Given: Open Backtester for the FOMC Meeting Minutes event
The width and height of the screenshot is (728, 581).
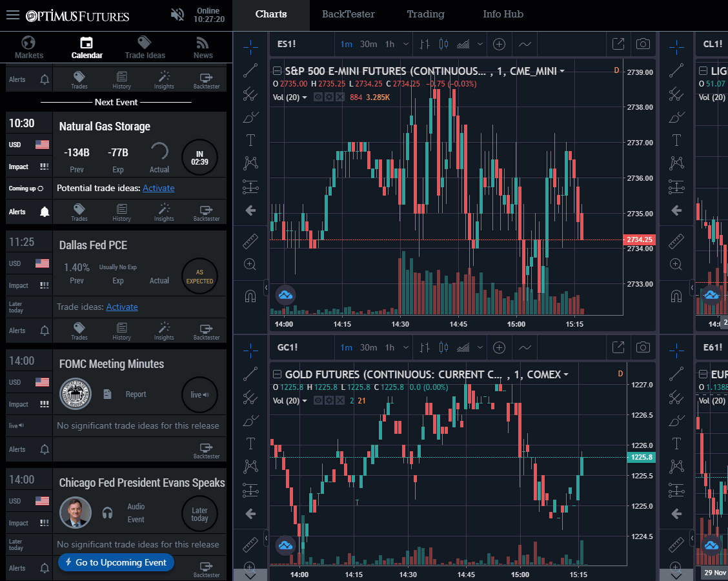Looking at the screenshot, I should [207, 451].
